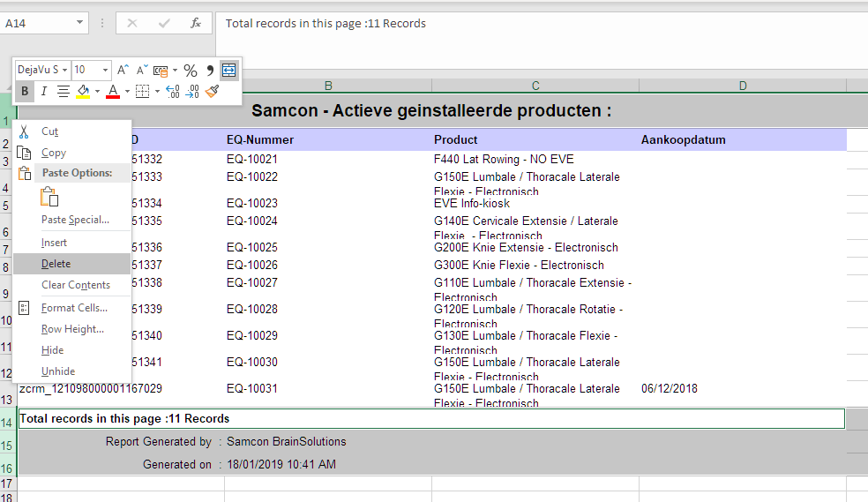
Task: Decrease decimal places
Action: pos(192,92)
